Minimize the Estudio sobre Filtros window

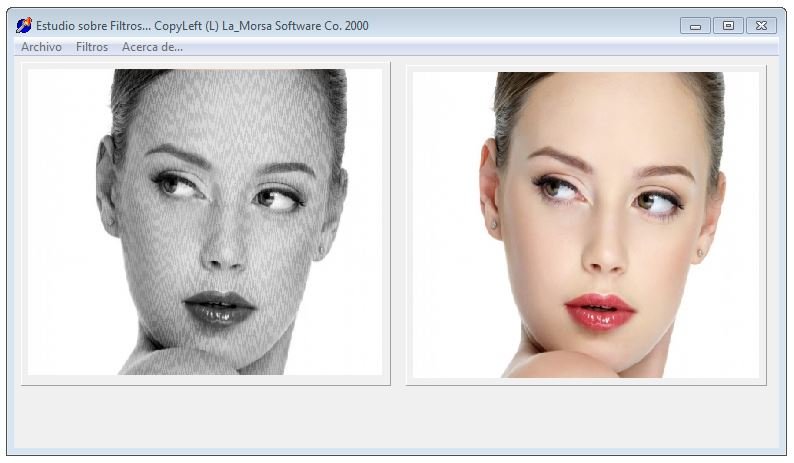coord(695,26)
